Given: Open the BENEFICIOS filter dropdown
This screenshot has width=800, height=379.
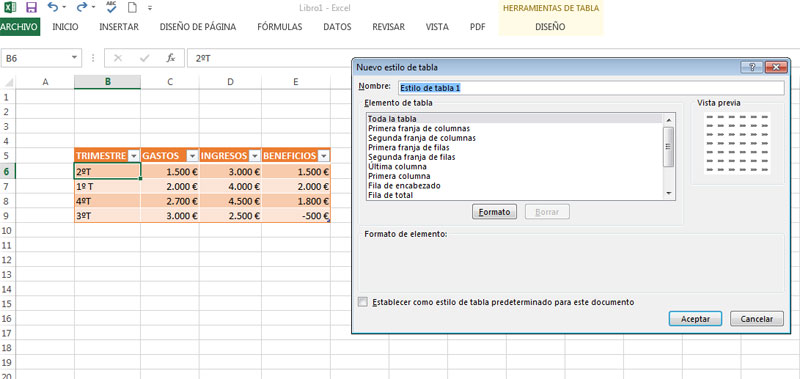Looking at the screenshot, I should pyautogui.click(x=324, y=156).
